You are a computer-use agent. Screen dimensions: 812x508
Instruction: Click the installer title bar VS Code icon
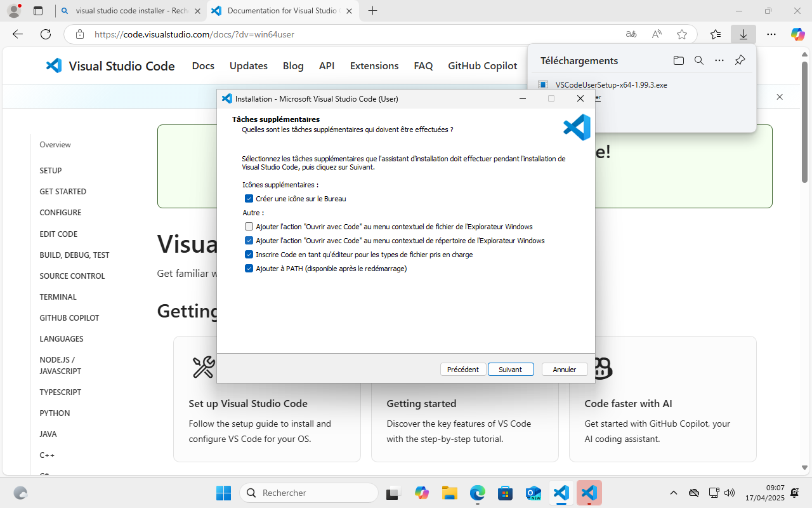click(226, 98)
